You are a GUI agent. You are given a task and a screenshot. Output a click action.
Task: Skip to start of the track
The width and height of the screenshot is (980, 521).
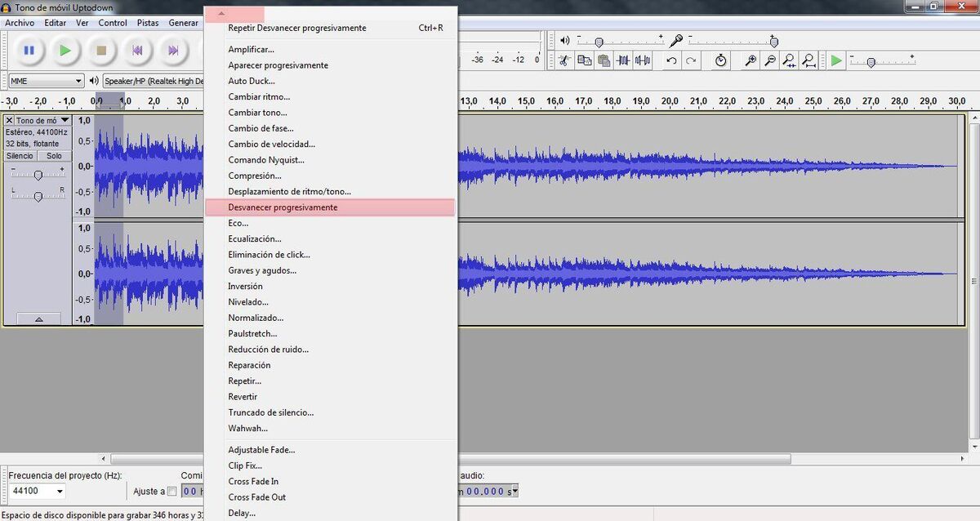pyautogui.click(x=137, y=51)
